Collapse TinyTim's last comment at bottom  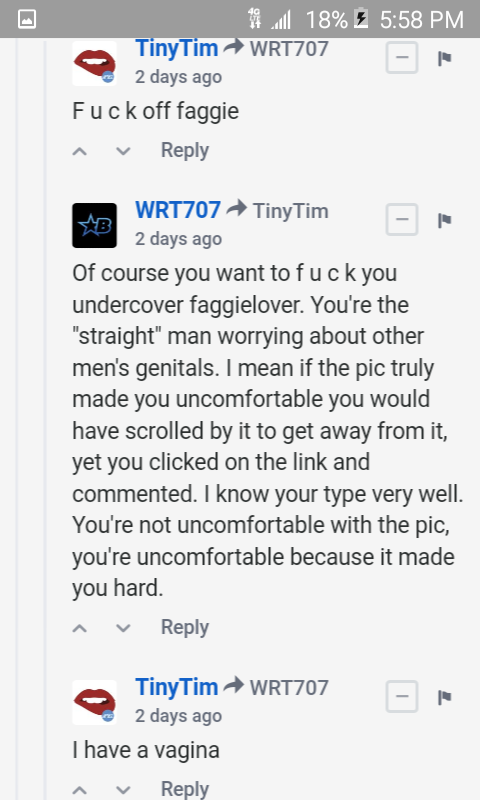pyautogui.click(x=402, y=696)
